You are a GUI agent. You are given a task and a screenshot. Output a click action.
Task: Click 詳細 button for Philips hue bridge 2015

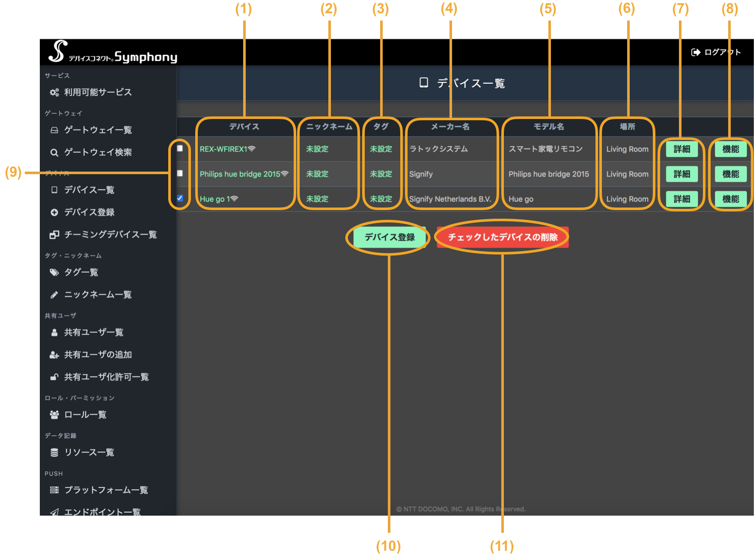[x=682, y=174]
